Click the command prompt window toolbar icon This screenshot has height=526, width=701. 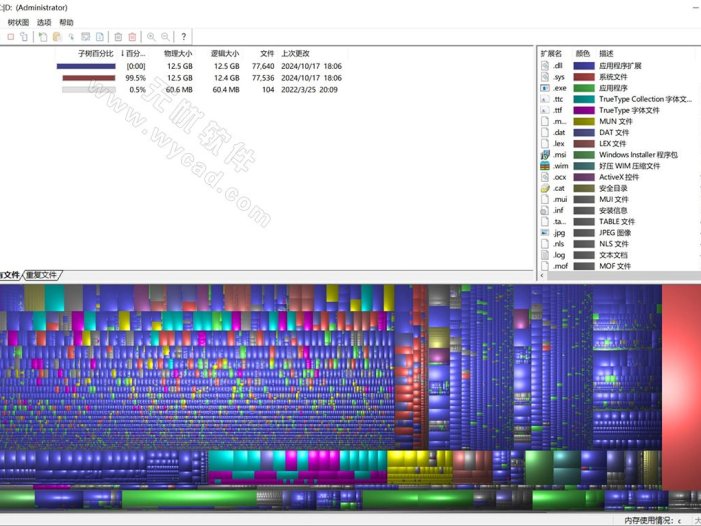(x=85, y=37)
